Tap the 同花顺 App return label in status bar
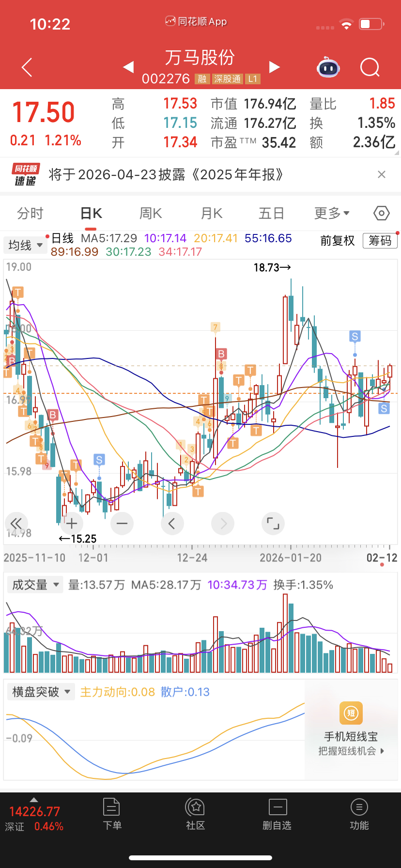401x868 pixels. [x=196, y=21]
